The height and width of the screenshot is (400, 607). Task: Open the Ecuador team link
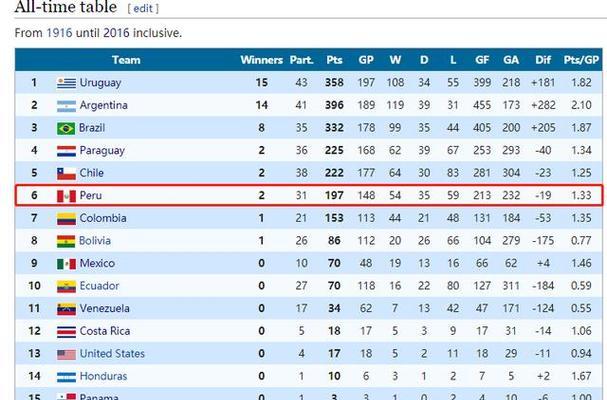pos(99,286)
